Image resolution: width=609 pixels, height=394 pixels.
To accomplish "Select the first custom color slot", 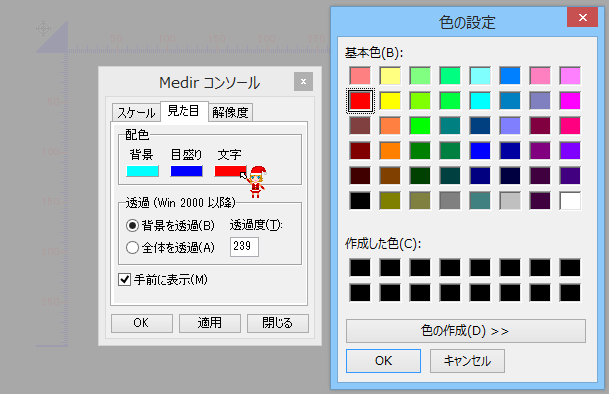I will [x=360, y=268].
